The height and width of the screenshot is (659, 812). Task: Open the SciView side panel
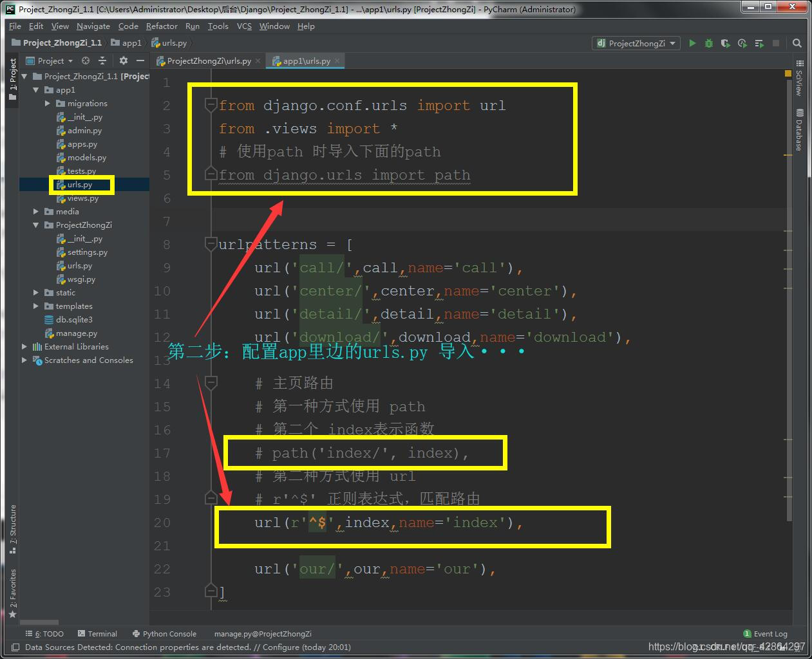pyautogui.click(x=799, y=78)
